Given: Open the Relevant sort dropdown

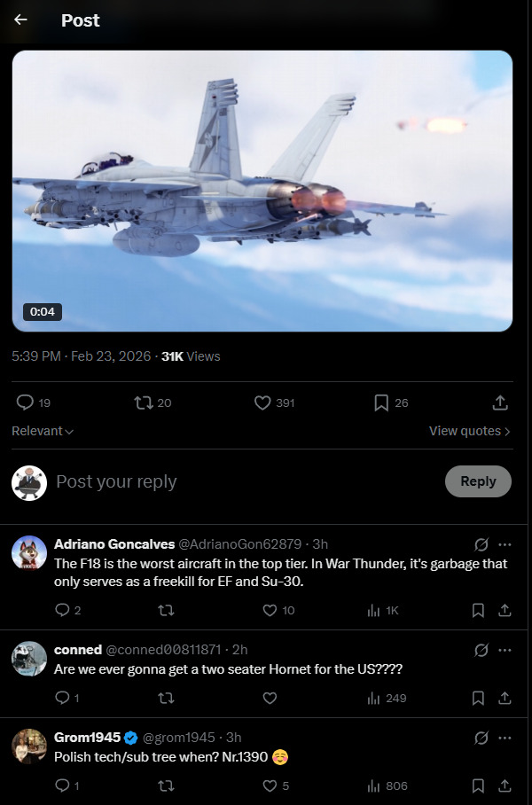Looking at the screenshot, I should (43, 431).
